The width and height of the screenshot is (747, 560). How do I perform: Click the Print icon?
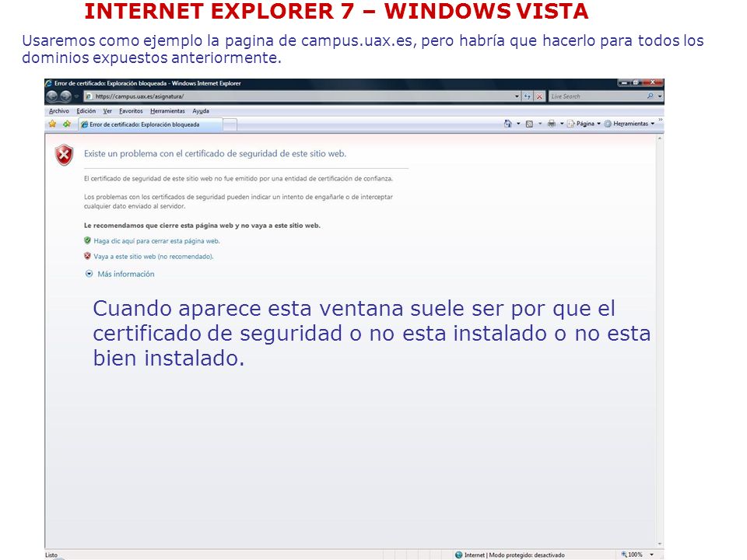pos(551,124)
